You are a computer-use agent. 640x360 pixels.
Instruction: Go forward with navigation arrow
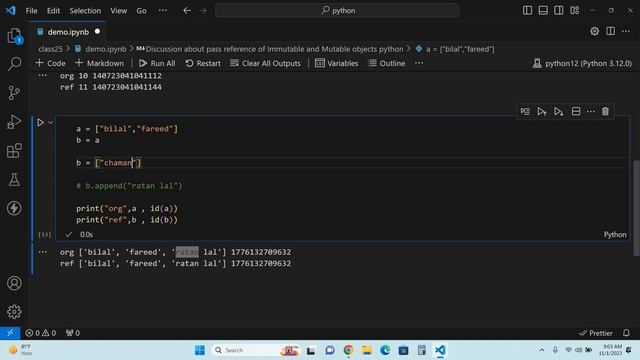(203, 11)
